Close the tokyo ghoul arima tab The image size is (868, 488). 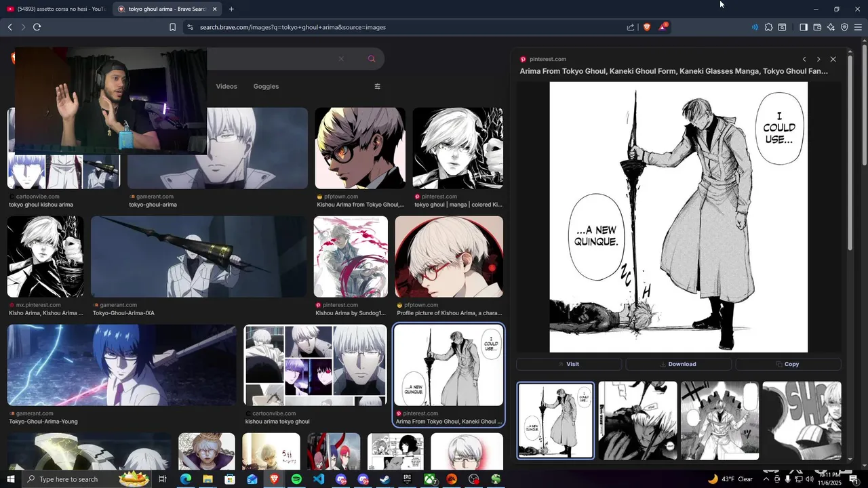[x=215, y=9]
